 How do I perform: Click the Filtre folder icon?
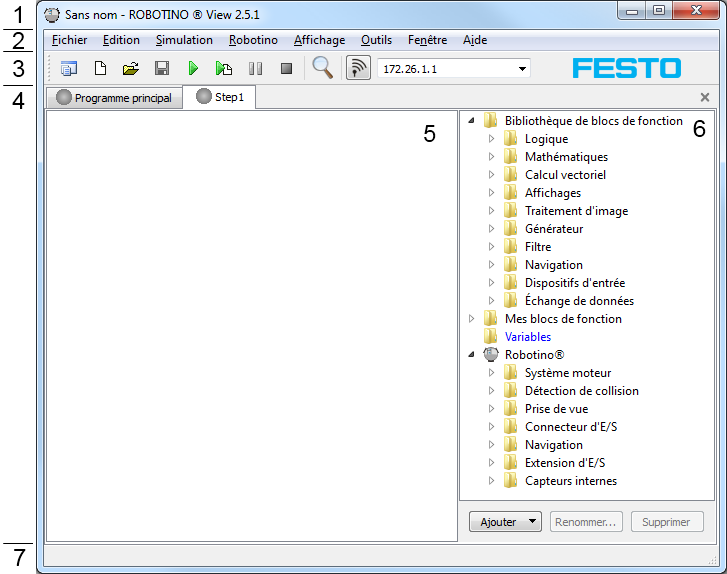point(510,246)
